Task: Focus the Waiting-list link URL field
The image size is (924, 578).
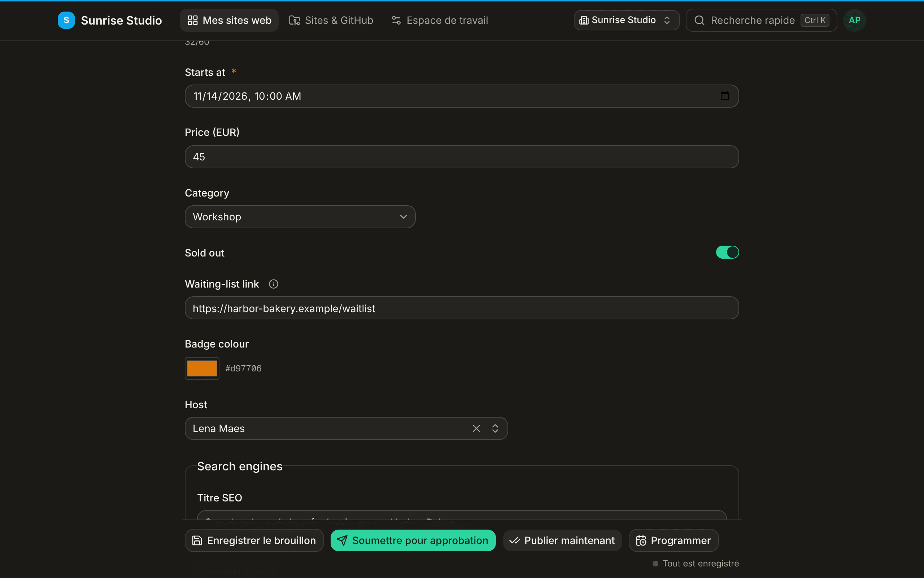Action: coord(462,308)
